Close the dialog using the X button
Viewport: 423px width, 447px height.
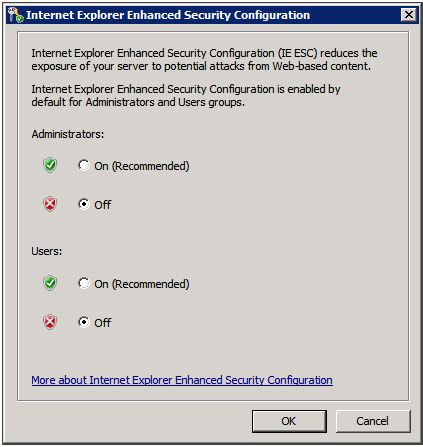(409, 15)
